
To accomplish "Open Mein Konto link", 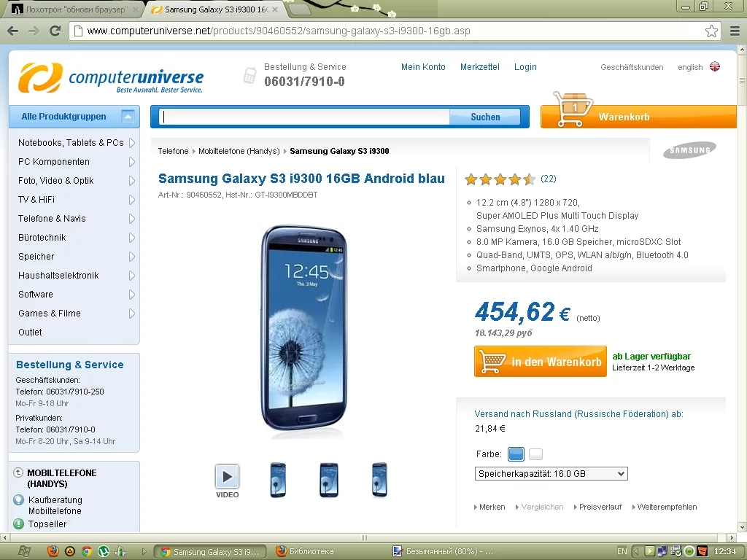I will pyautogui.click(x=423, y=67).
